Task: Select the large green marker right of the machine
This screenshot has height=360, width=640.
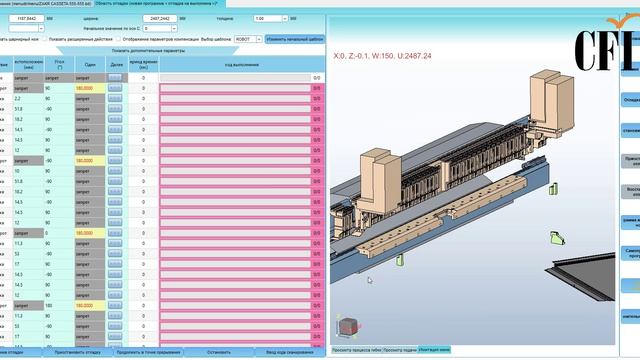Action: point(557,238)
